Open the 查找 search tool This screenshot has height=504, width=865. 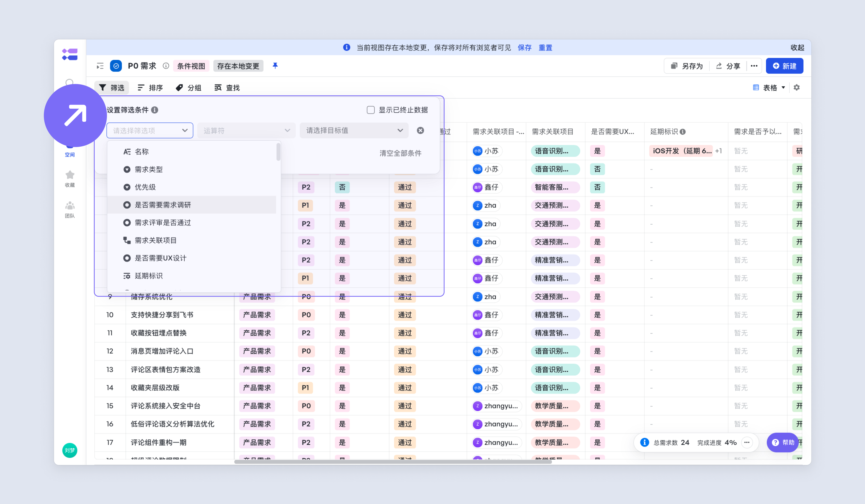[x=227, y=88]
